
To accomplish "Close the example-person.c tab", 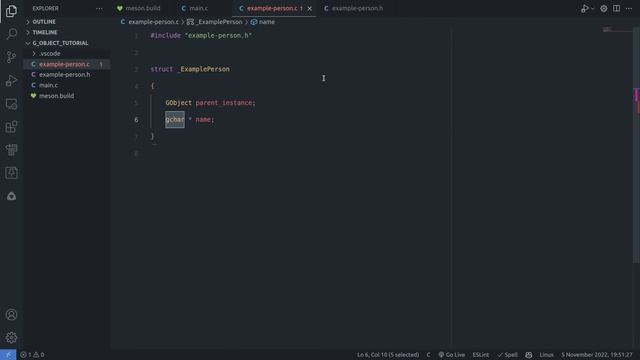I will [x=310, y=9].
